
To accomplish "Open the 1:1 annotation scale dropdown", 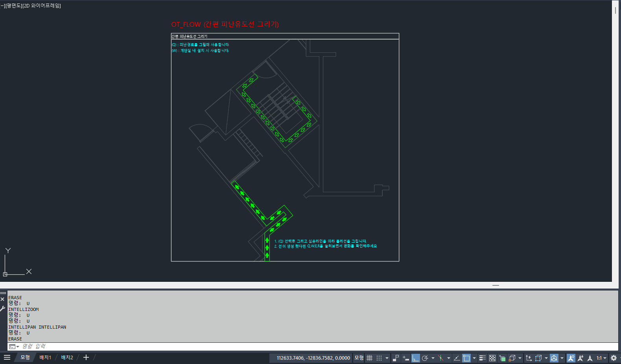I will tap(601, 358).
